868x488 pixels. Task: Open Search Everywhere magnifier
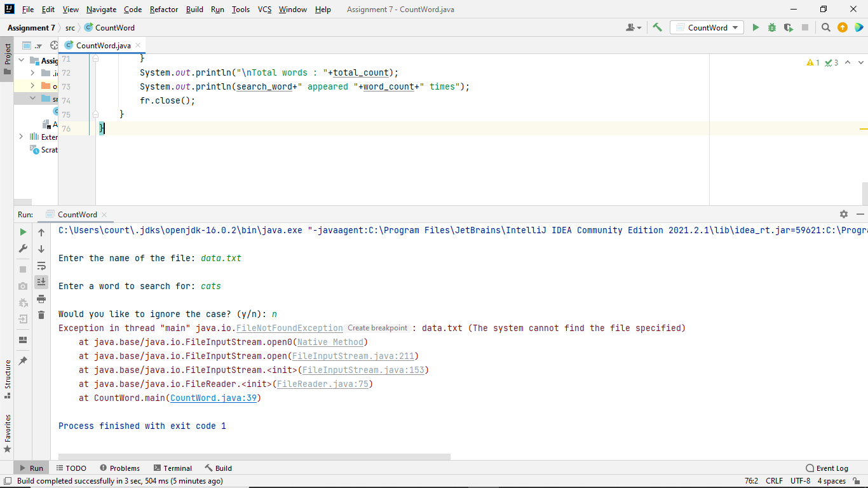[826, 27]
